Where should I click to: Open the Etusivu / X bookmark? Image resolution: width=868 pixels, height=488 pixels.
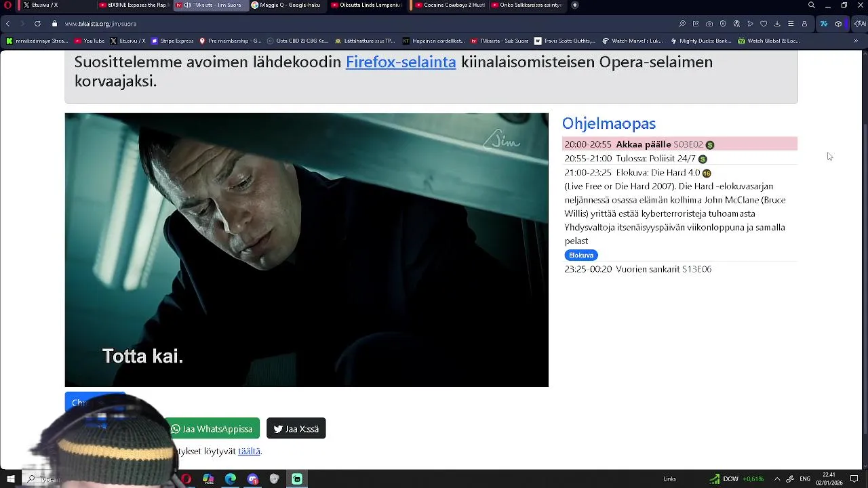tap(128, 41)
